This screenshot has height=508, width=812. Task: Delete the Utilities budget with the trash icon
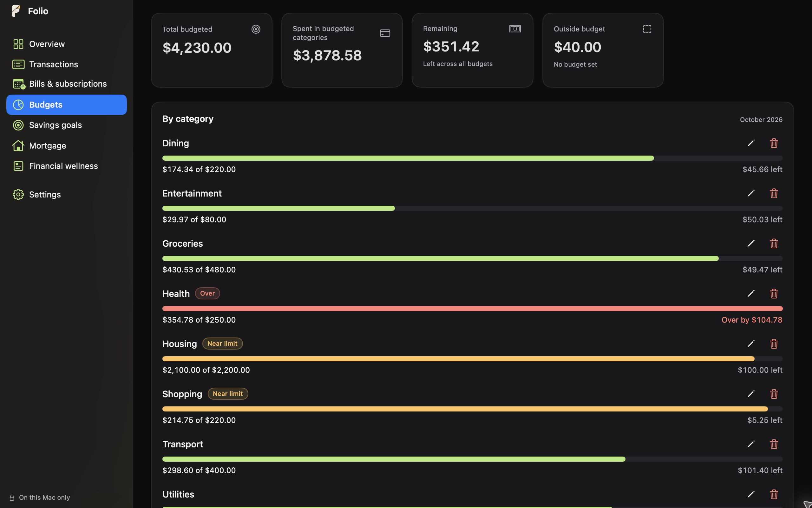(774, 494)
